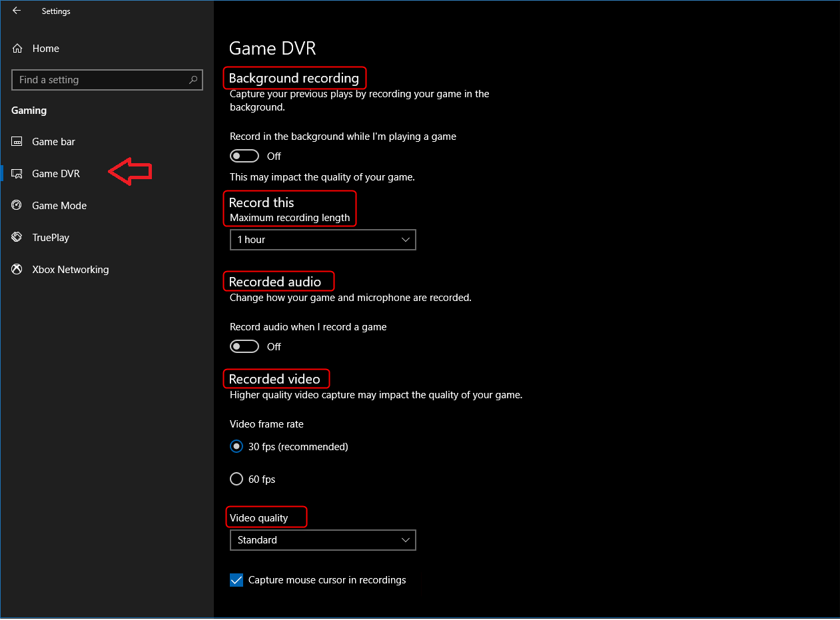Image resolution: width=840 pixels, height=620 pixels.
Task: Turn on Record audio toggle
Action: pyautogui.click(x=244, y=346)
